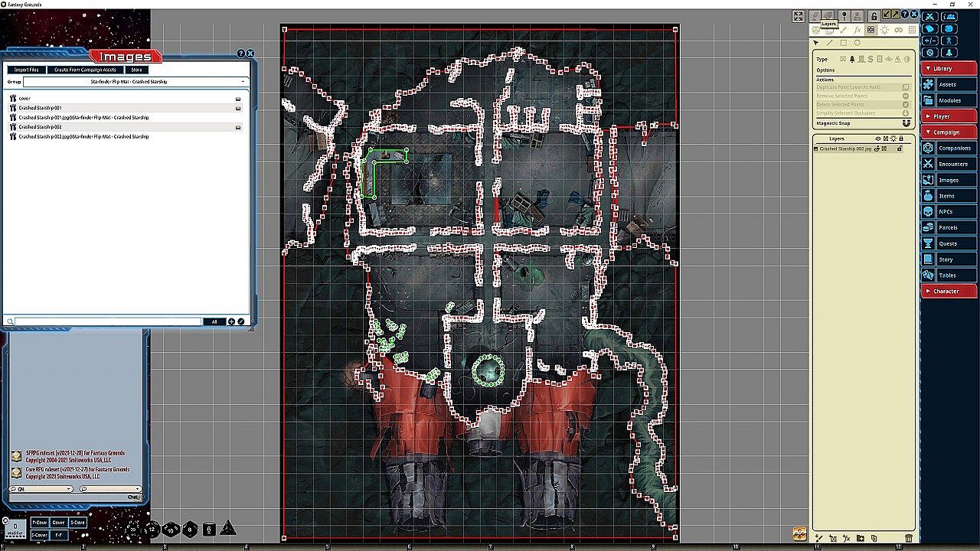Toggle visibility of Crashed Starship 002 layer
Viewport: 980px width, 551px height.
tap(878, 148)
